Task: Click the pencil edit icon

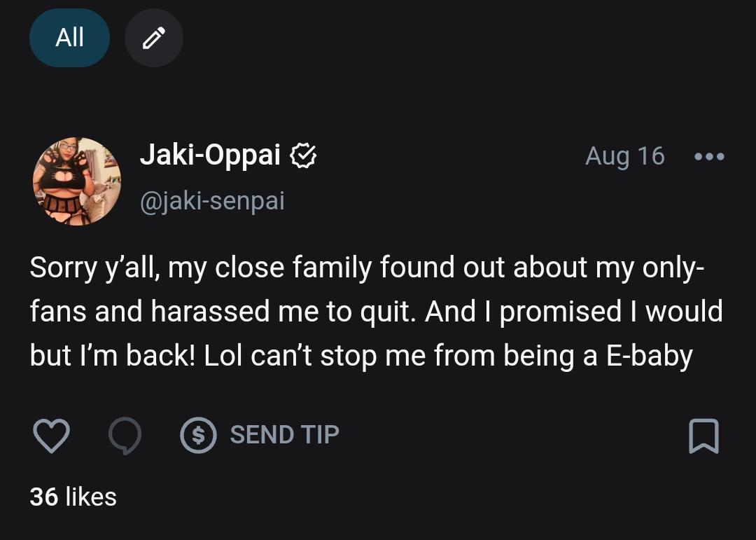Action: pos(153,38)
